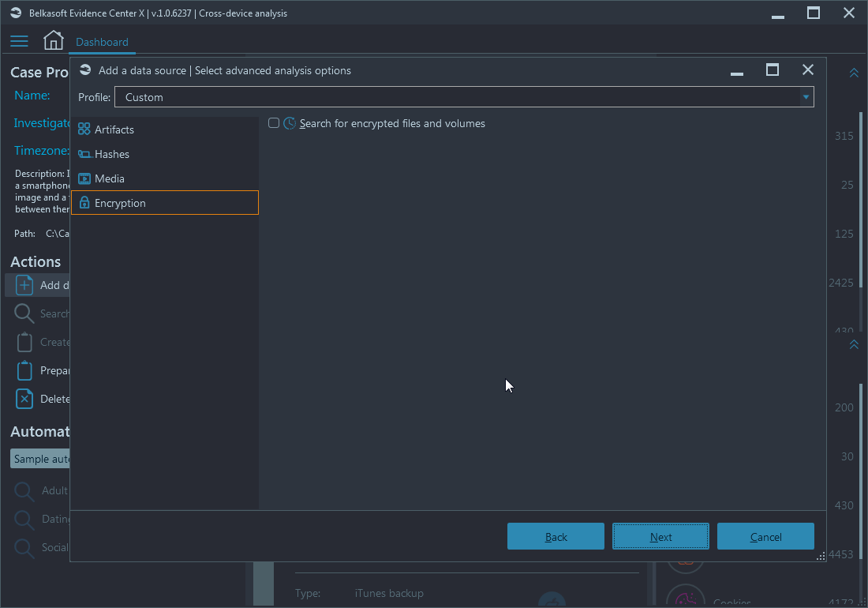The width and height of the screenshot is (868, 608).
Task: Click the upper right panel scrollbar
Action: tap(861, 199)
